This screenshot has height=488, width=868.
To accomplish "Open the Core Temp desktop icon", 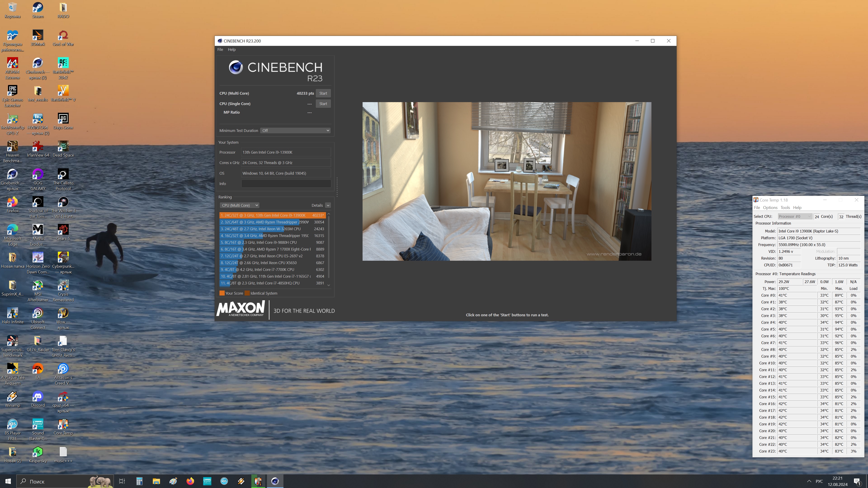I will click(x=63, y=425).
